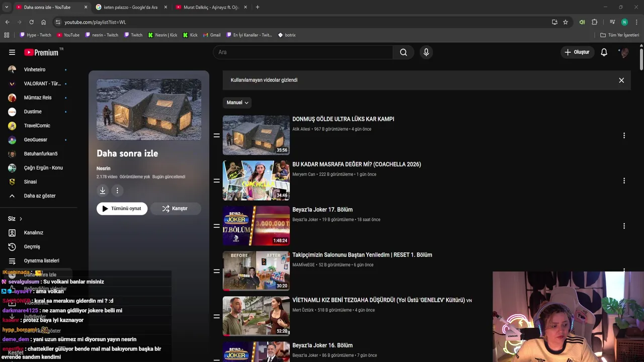
Task: Open botrix bookmark
Action: tap(287, 35)
